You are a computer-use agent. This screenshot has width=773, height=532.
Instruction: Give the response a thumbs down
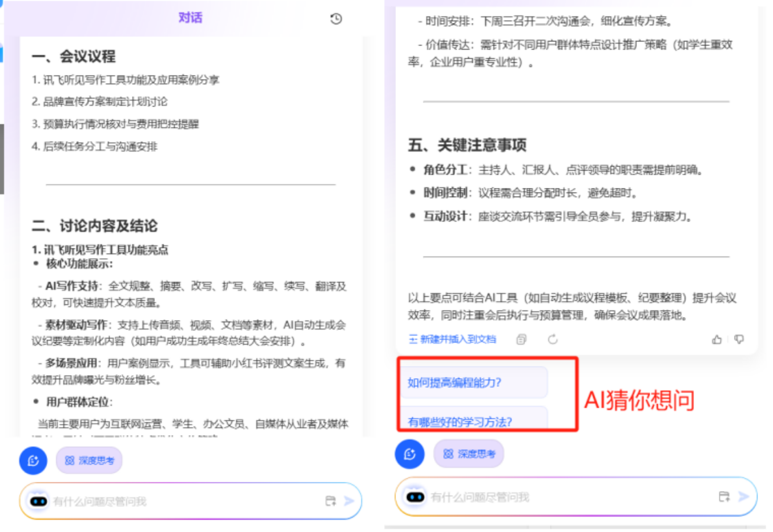[x=739, y=339]
